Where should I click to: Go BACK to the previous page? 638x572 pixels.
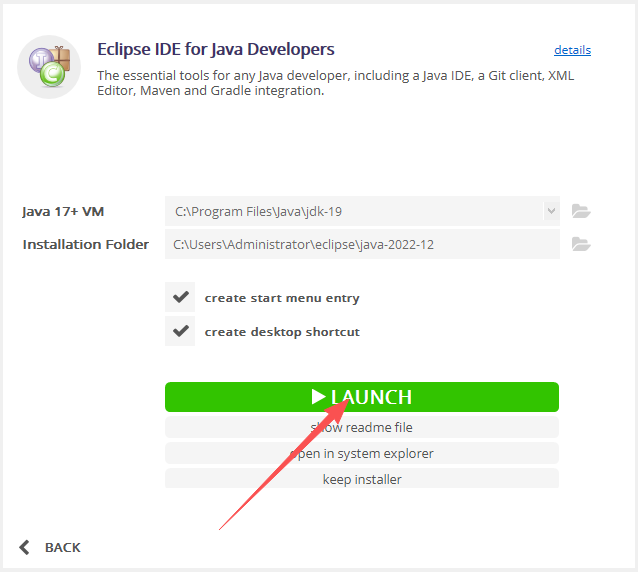point(63,548)
